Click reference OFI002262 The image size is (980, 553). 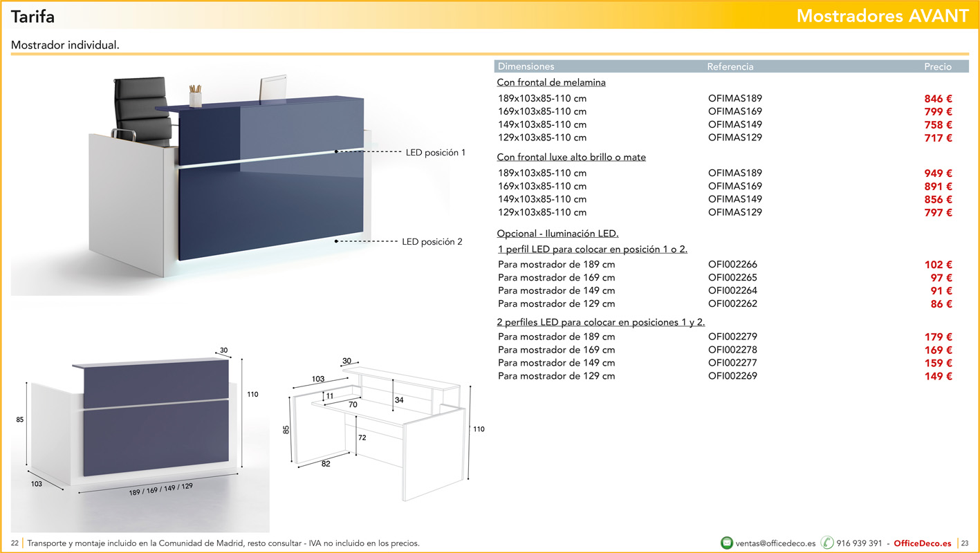(x=732, y=303)
